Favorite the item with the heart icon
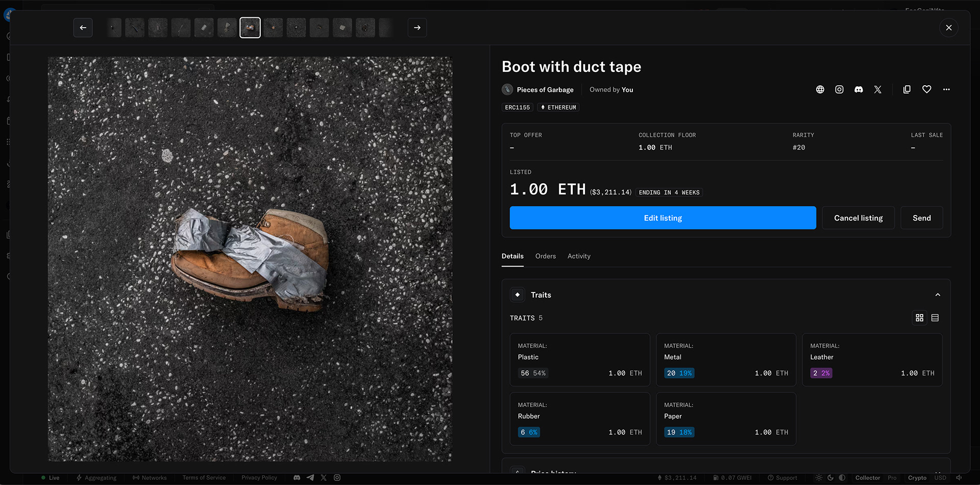 [926, 89]
